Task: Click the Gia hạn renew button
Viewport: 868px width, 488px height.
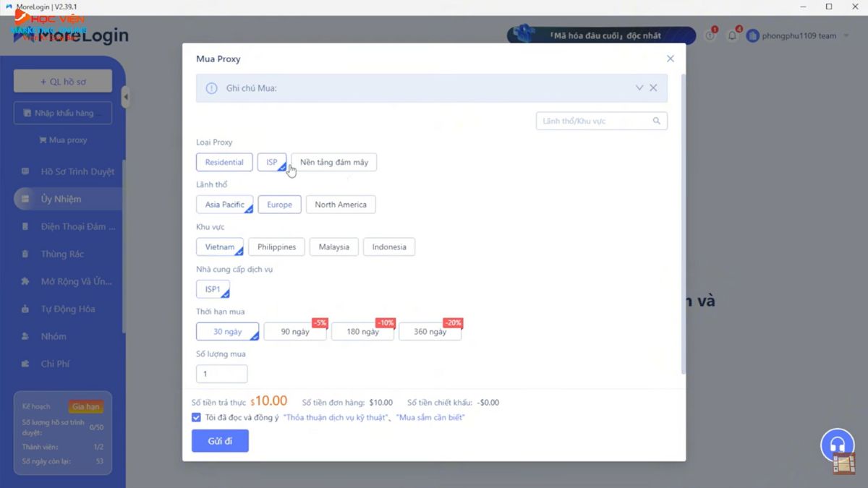Action: pos(86,406)
